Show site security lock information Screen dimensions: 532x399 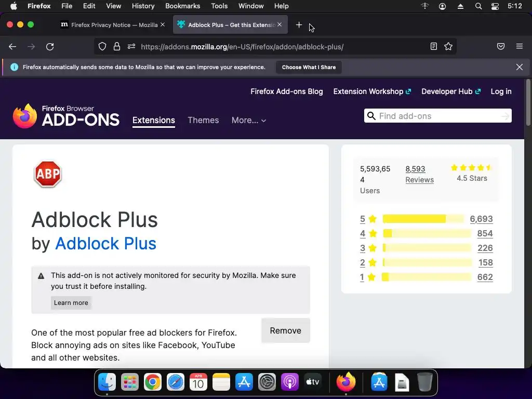coord(117,46)
